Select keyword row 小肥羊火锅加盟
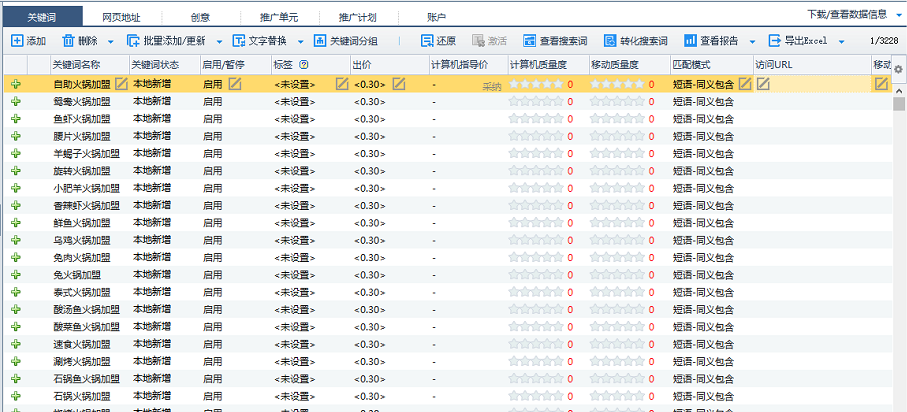The height and width of the screenshot is (412, 907). pyautogui.click(x=447, y=188)
